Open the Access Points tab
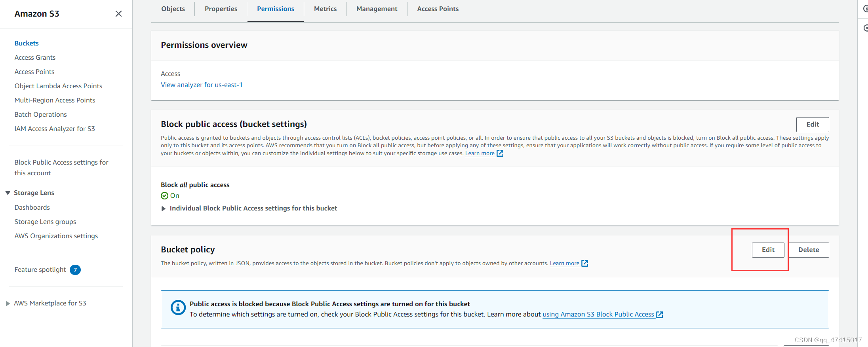 pyautogui.click(x=438, y=9)
